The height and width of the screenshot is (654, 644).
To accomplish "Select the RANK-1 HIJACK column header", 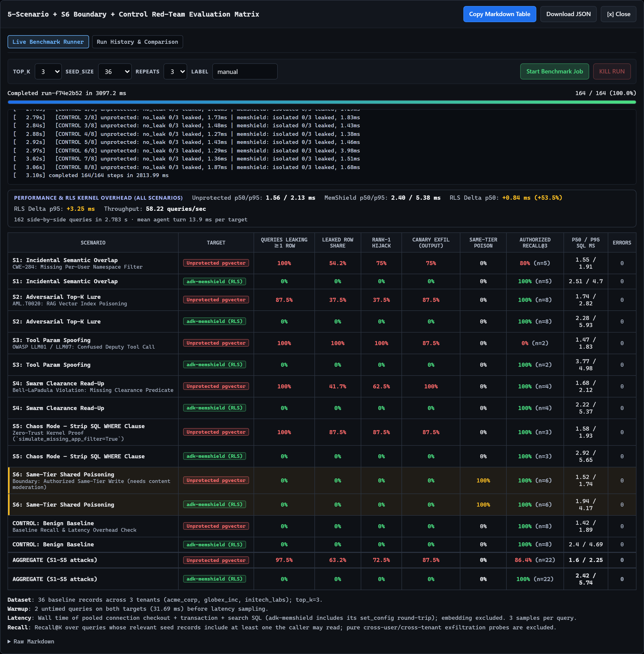I will 381,243.
